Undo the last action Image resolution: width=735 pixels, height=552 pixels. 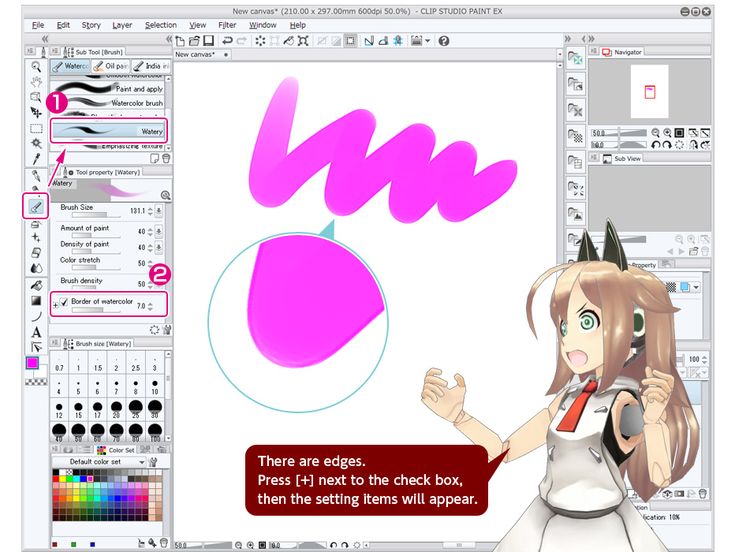click(228, 41)
